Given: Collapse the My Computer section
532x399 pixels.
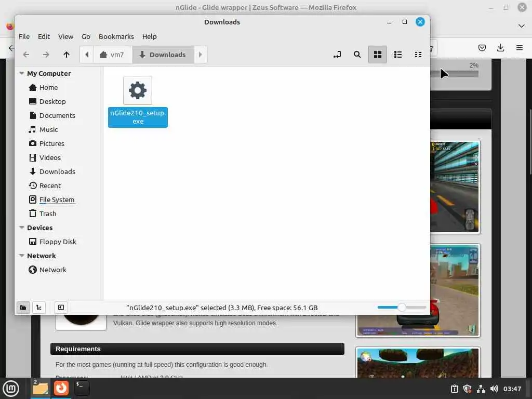Looking at the screenshot, I should [22, 73].
